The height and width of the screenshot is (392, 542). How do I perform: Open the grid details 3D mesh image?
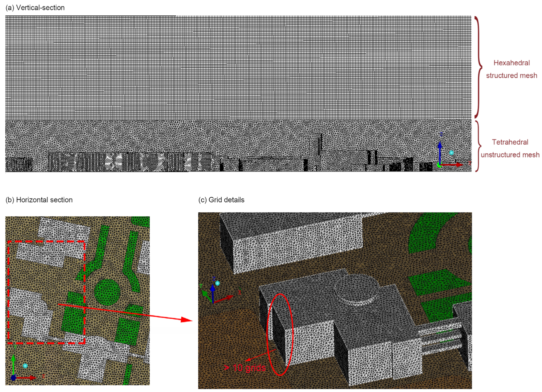(335, 301)
